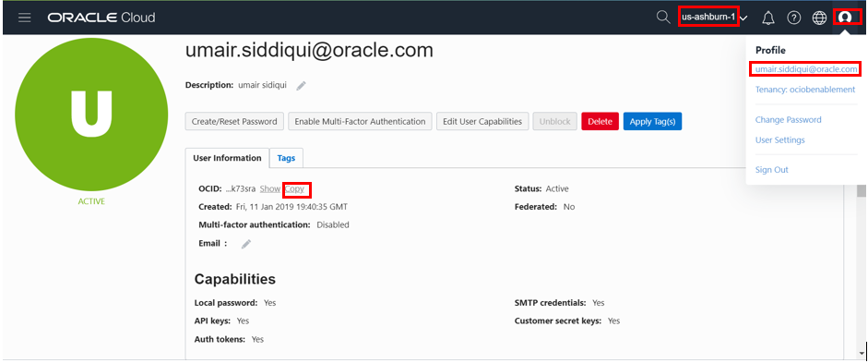Click the 'API keys: Yes' text

pyautogui.click(x=221, y=321)
